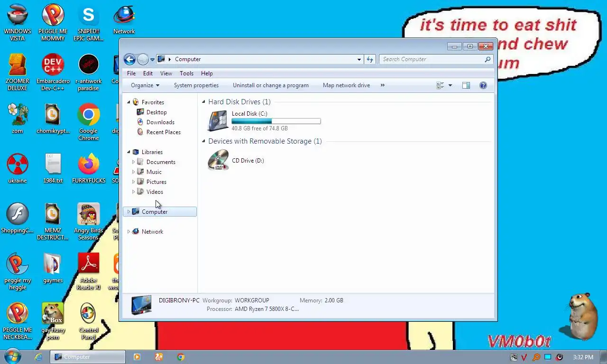Click the Change your view icon
Image resolution: width=607 pixels, height=364 pixels.
[440, 85]
